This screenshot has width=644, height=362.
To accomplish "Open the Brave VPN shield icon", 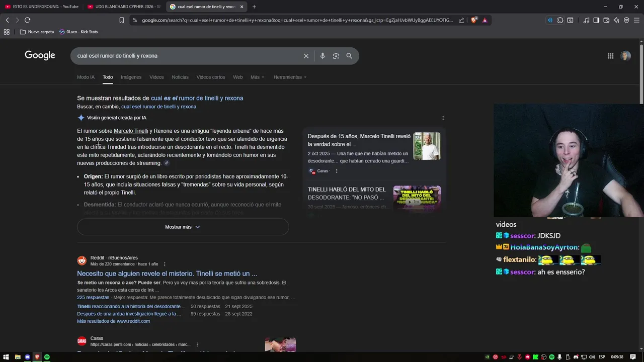I will pos(626,20).
